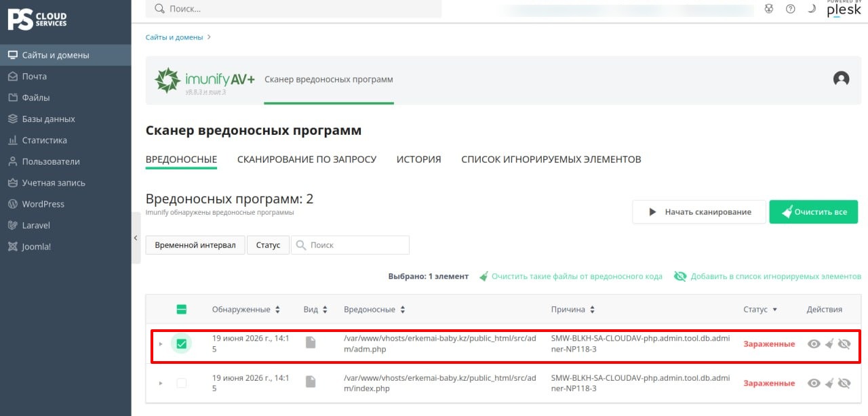
Task: Click the index.php file type icon
Action: coord(311,381)
